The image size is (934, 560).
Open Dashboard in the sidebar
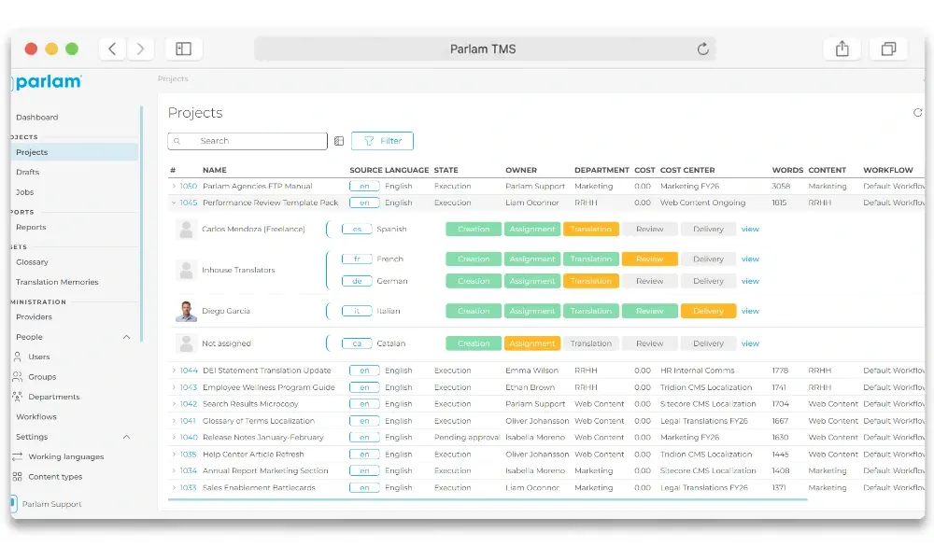tap(37, 118)
